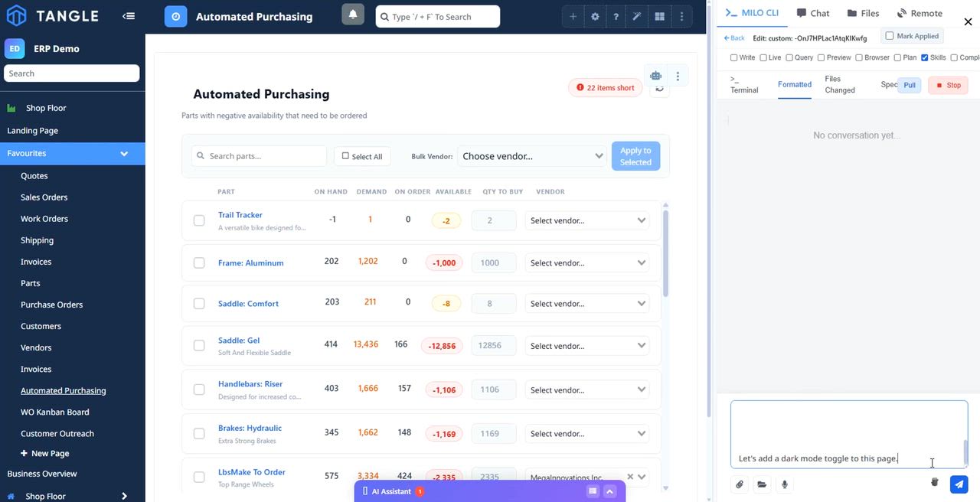The image size is (980, 502).
Task: Click the plus icon in top toolbar
Action: click(573, 16)
